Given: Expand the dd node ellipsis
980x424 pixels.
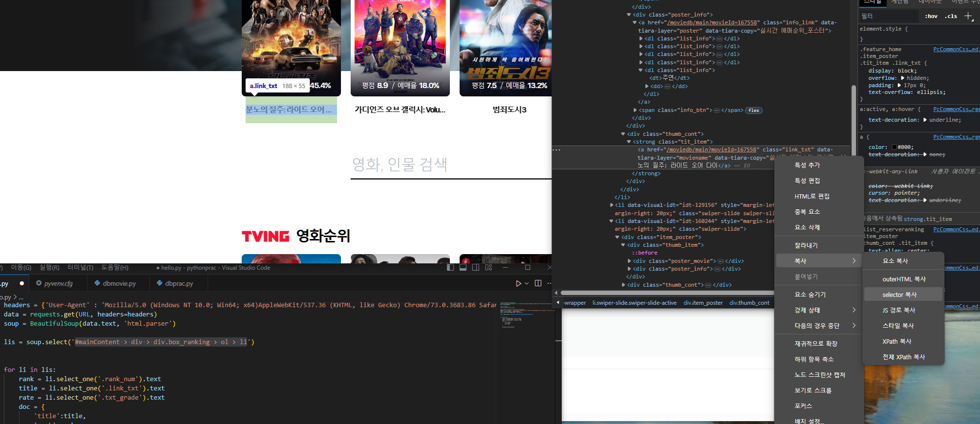Looking at the screenshot, I should coord(667,86).
